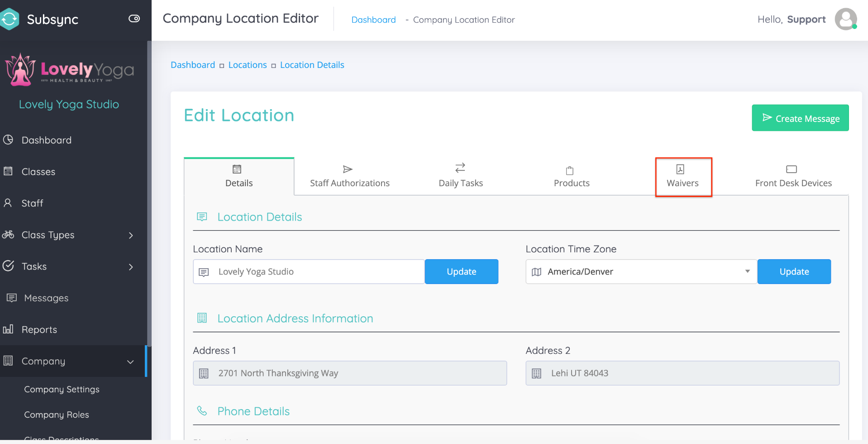
Task: Go to Staff in the sidebar
Action: pyautogui.click(x=32, y=203)
